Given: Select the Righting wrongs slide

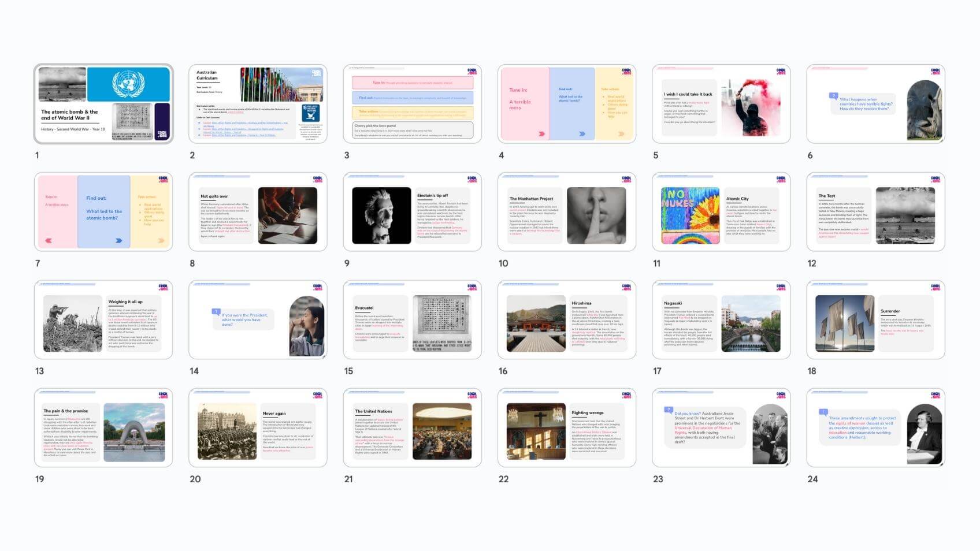Looking at the screenshot, I should (566, 428).
